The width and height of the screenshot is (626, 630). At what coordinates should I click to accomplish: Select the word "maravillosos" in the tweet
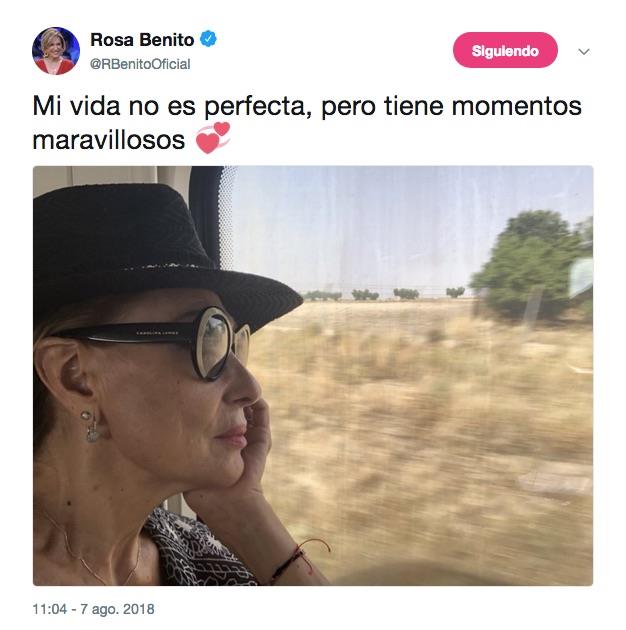pyautogui.click(x=108, y=140)
